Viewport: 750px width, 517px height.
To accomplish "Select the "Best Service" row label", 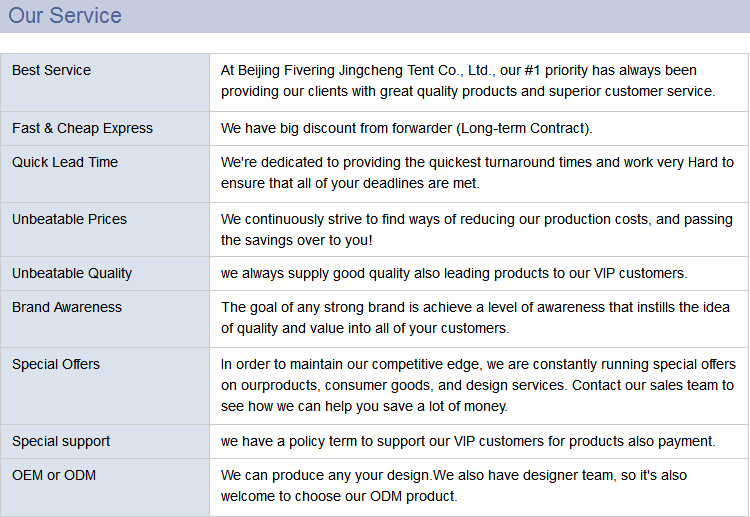I will point(51,70).
